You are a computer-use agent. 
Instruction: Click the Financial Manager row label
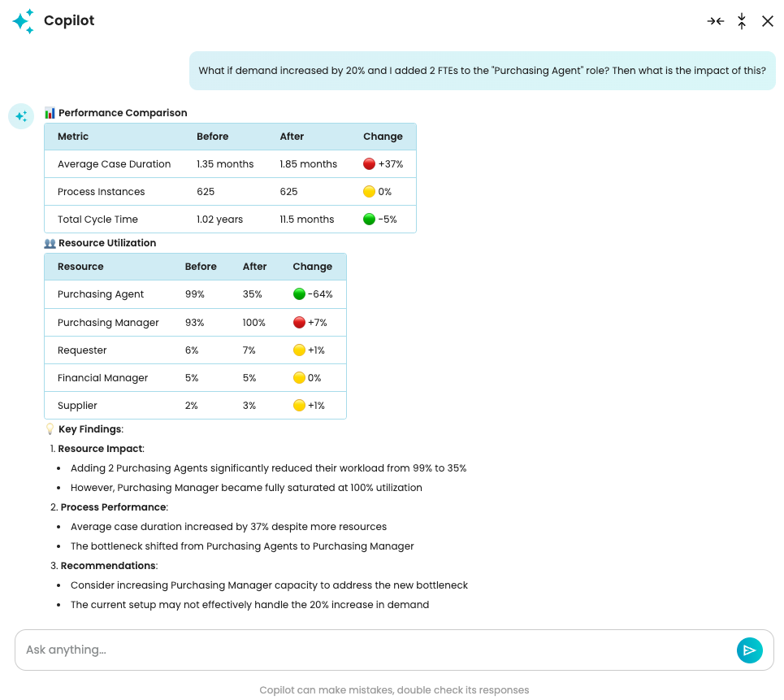coord(102,378)
